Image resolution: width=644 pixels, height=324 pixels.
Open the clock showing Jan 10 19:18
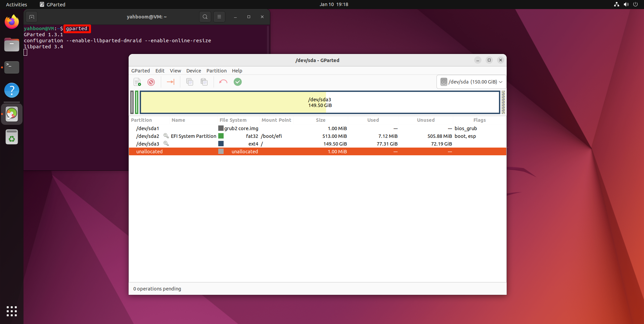click(x=334, y=4)
